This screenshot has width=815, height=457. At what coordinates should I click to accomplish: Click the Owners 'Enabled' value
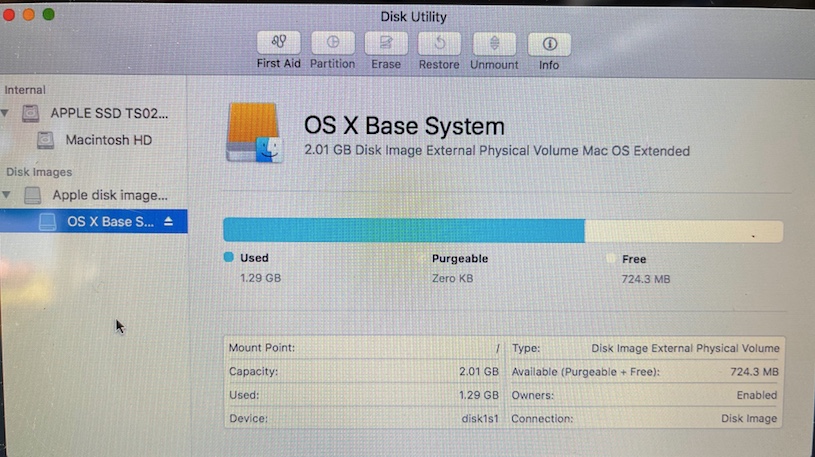757,395
